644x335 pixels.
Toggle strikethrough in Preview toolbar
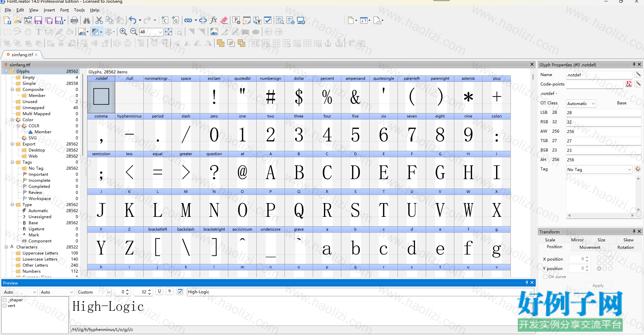point(170,292)
